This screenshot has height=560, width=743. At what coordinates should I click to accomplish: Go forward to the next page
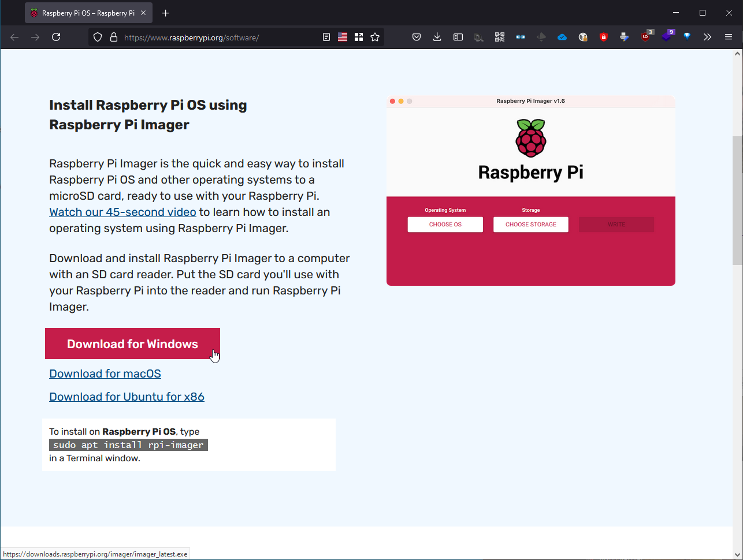coord(35,37)
